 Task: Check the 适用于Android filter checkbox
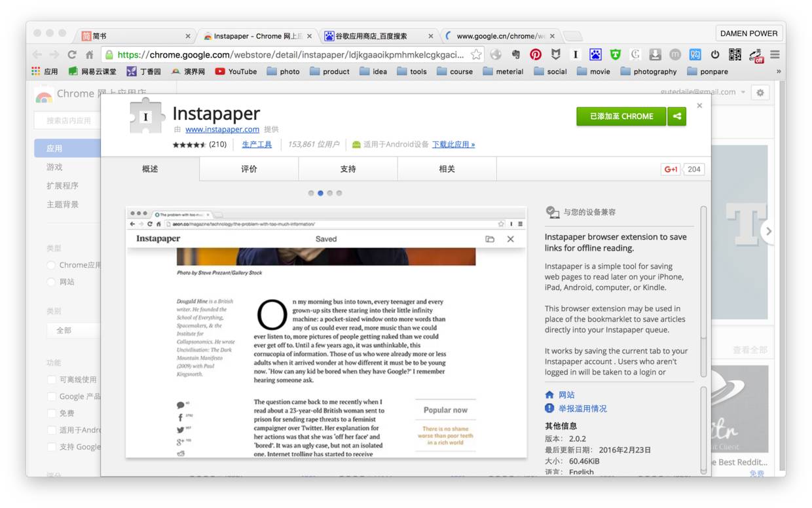(x=51, y=430)
